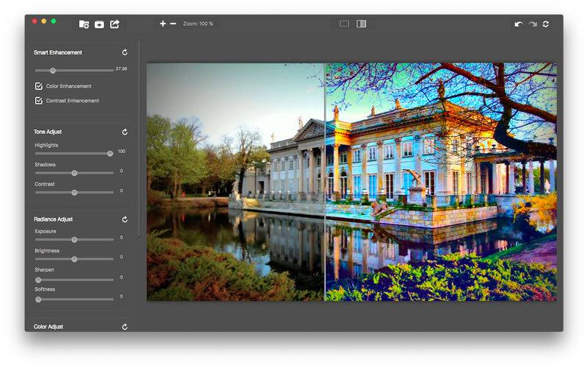This screenshot has width=588, height=368.
Task: Close the window with the red button
Action: 35,21
